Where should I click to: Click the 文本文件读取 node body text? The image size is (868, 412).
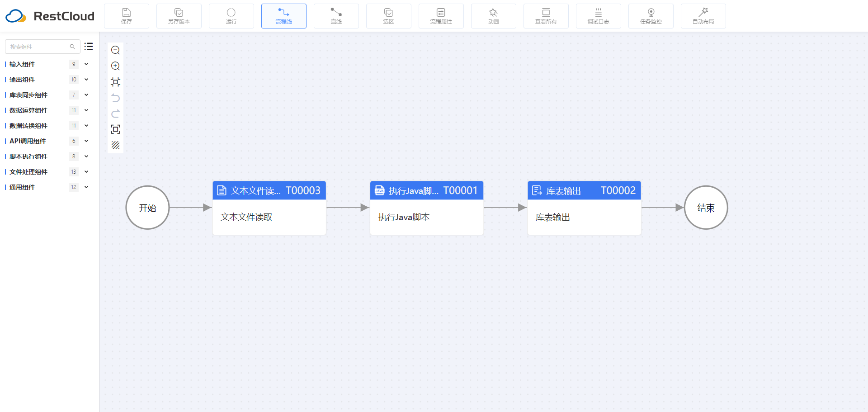pos(246,217)
